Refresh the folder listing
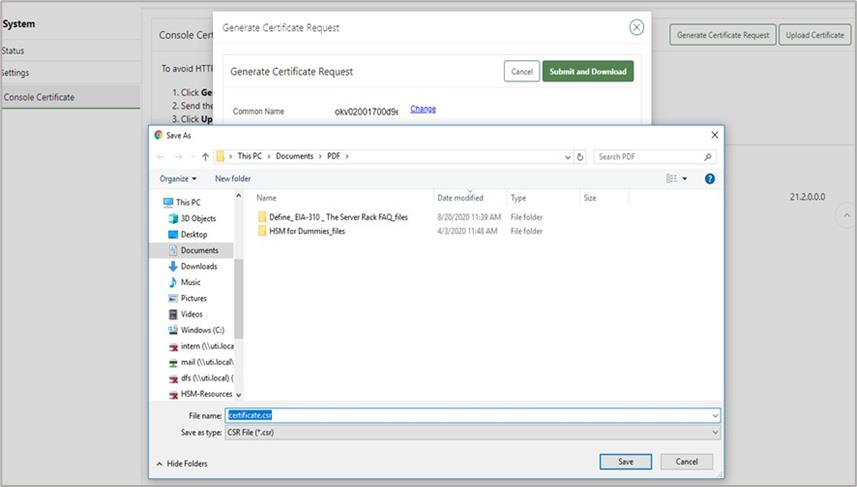Image resolution: width=857 pixels, height=487 pixels. point(580,157)
